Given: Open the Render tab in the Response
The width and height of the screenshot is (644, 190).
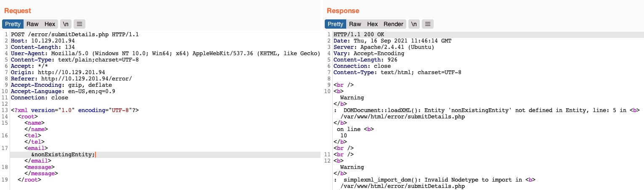Looking at the screenshot, I should (393, 24).
